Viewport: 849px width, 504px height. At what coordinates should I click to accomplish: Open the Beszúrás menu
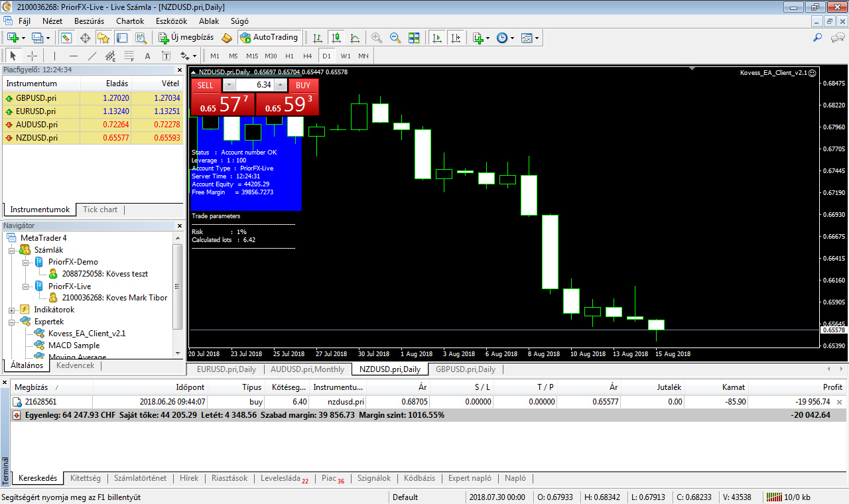point(89,21)
